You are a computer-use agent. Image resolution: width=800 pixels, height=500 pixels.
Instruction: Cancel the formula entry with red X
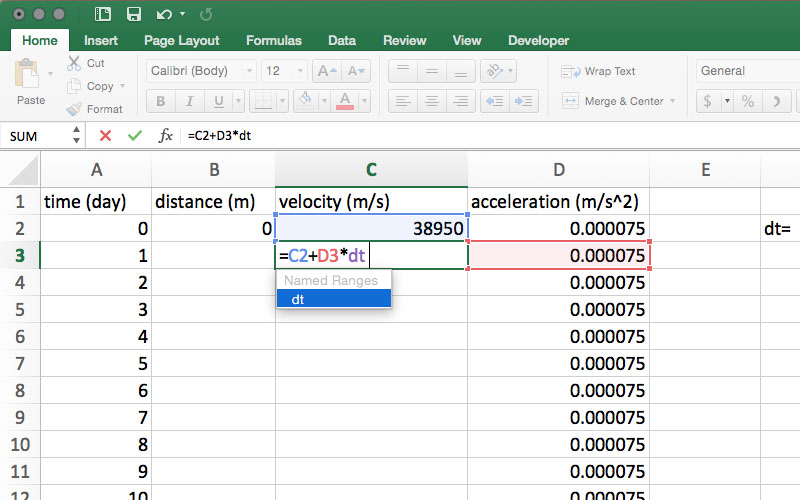point(105,135)
